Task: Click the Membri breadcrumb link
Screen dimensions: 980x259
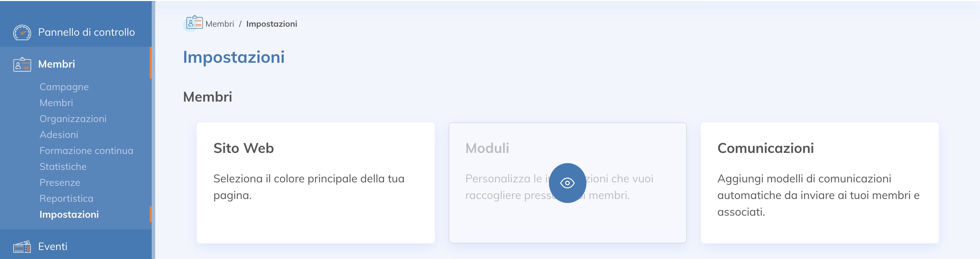Action: point(220,24)
